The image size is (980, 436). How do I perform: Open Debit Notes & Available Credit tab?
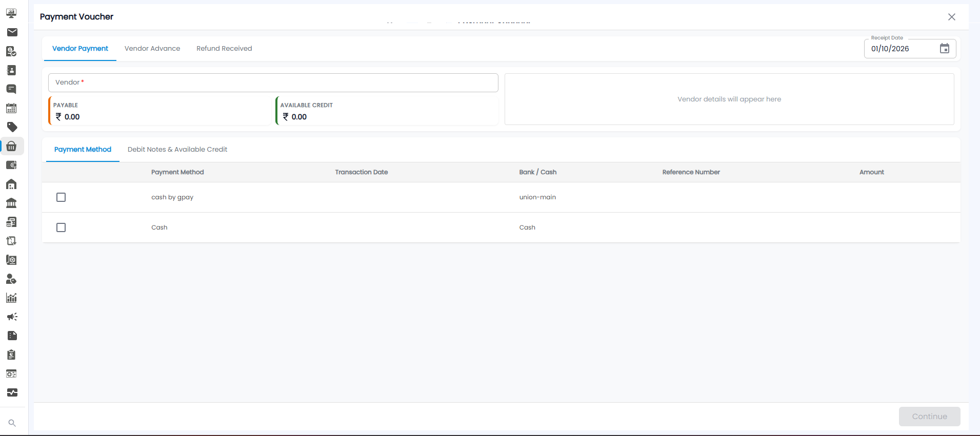pyautogui.click(x=177, y=150)
